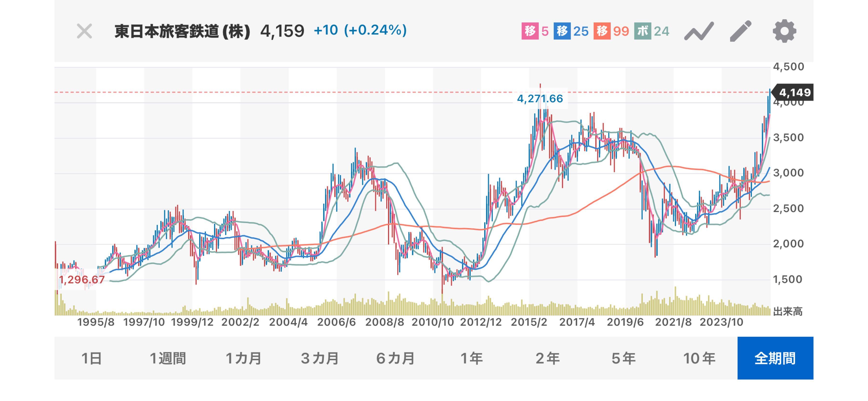The width and height of the screenshot is (868, 401).
Task: Tap the blue 移 25 moving average badge
Action: click(x=571, y=31)
